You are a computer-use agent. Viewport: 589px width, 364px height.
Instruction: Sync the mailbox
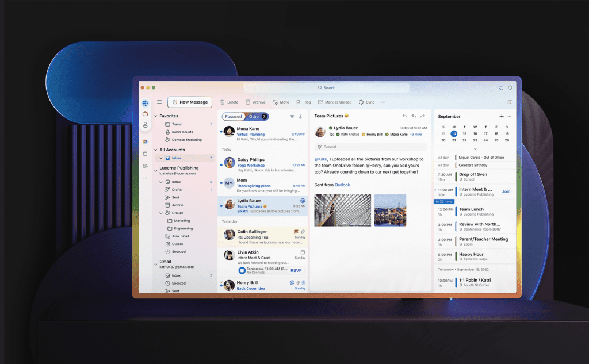coord(366,102)
